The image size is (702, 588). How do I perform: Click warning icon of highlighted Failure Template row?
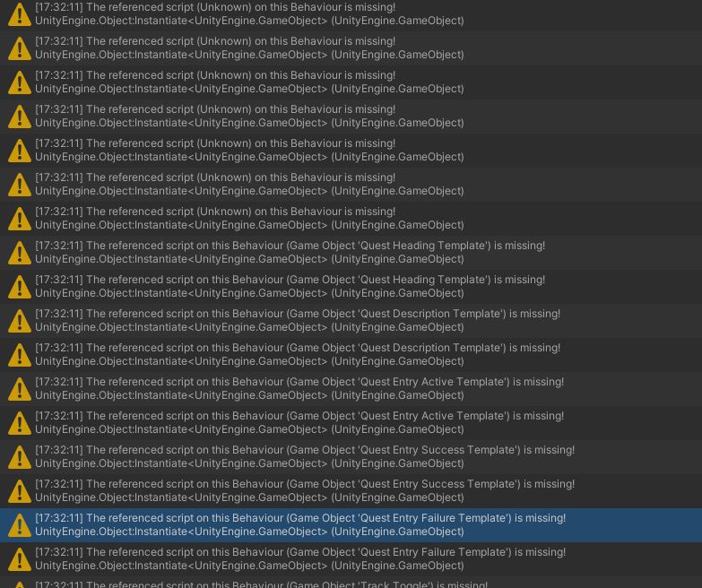(x=19, y=525)
